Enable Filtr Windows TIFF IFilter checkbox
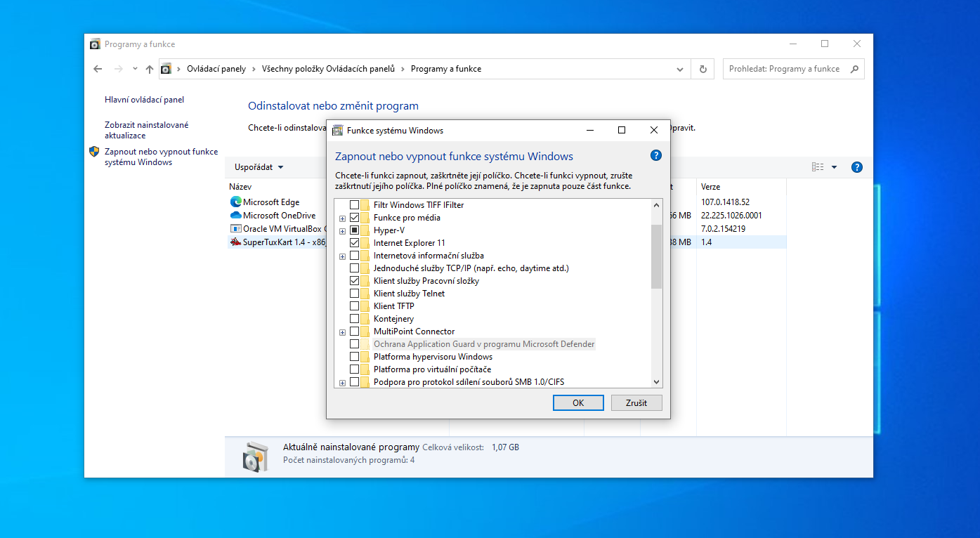The width and height of the screenshot is (980, 538). pos(354,205)
